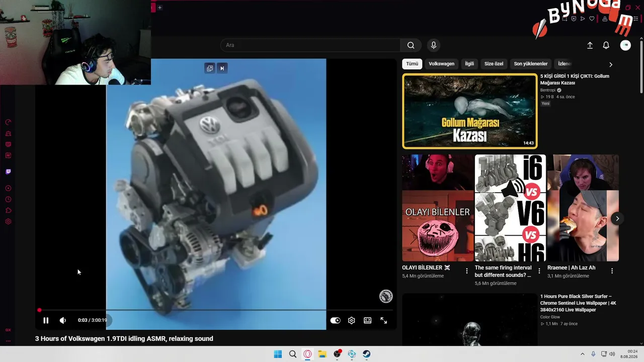644x362 pixels.
Task: Open Gollum Mağarası Kazası thumbnail
Action: pos(470,111)
